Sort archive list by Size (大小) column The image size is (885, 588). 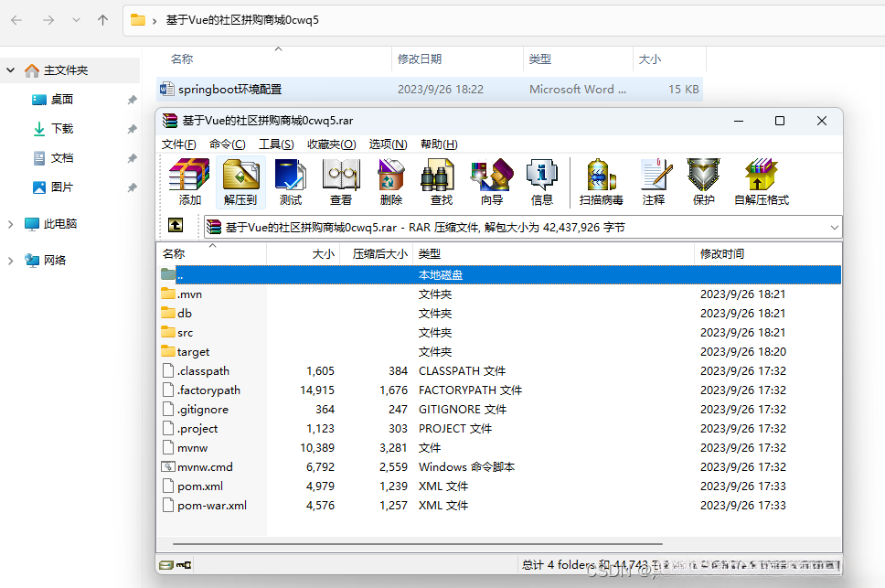(x=303, y=254)
